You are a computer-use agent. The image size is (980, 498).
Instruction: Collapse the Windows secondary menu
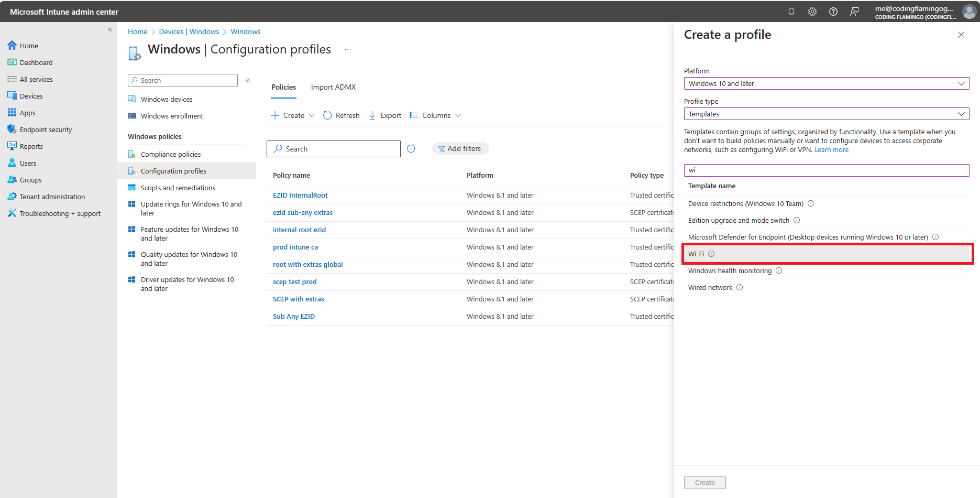click(248, 80)
